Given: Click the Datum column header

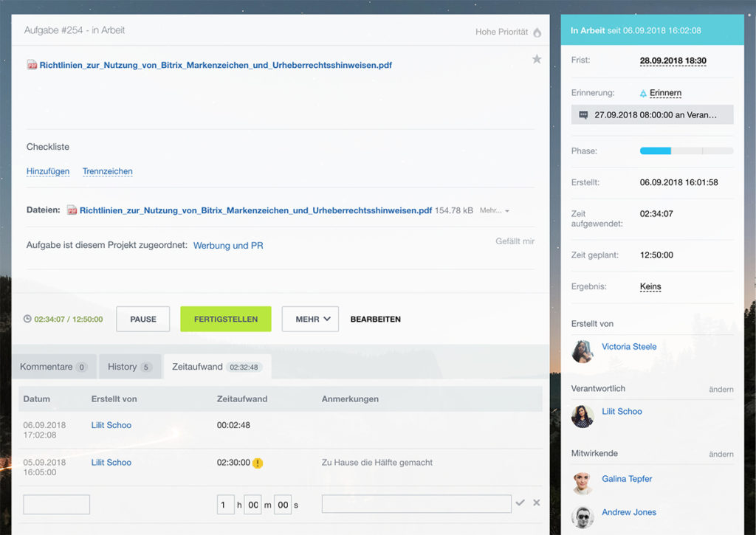Looking at the screenshot, I should point(37,399).
